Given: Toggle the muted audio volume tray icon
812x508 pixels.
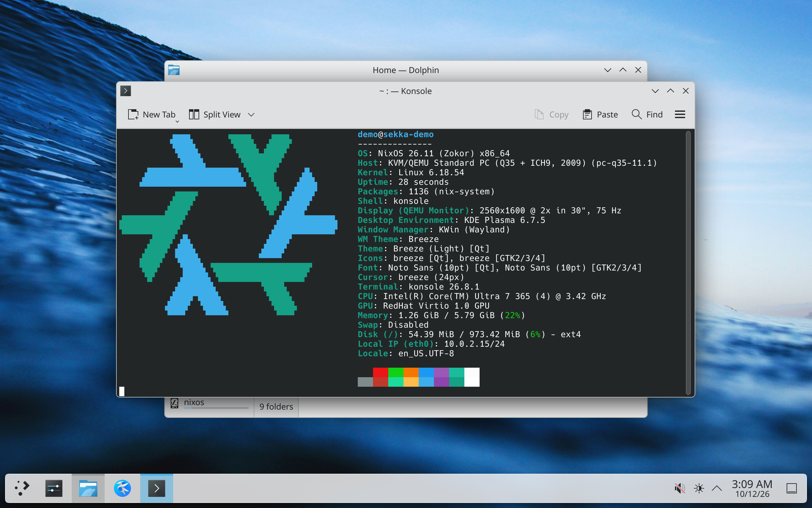Looking at the screenshot, I should coord(679,488).
